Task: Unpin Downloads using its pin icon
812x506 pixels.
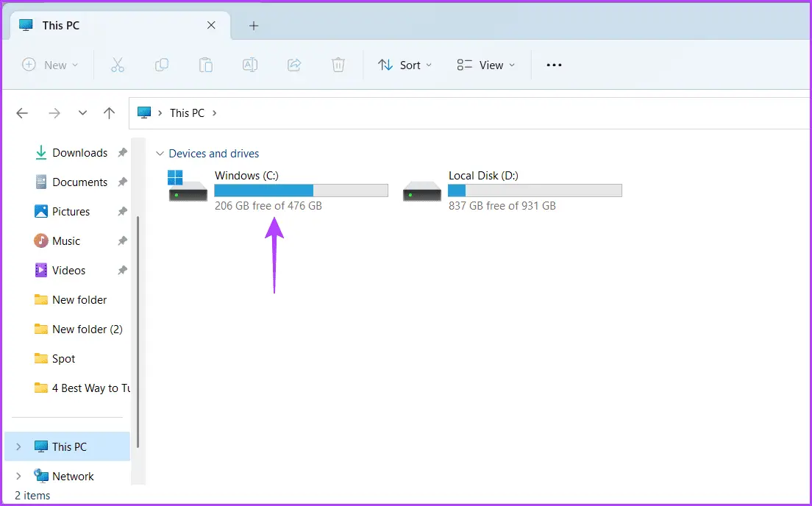Action: pyautogui.click(x=122, y=153)
